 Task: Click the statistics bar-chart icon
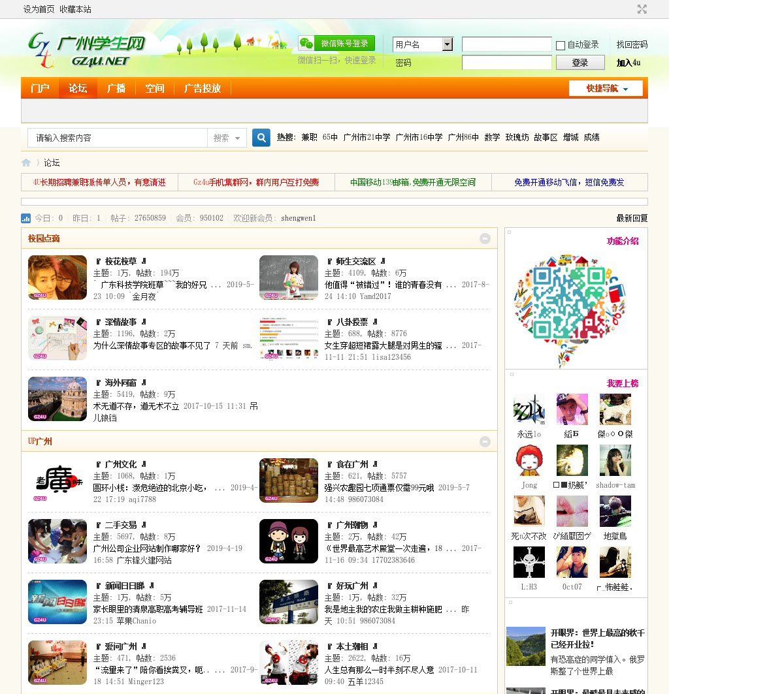26,218
